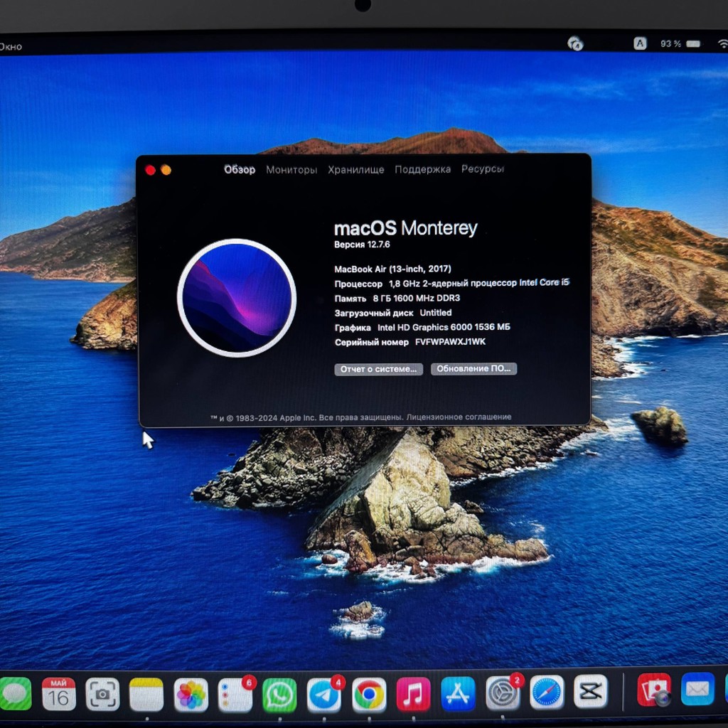This screenshot has width=728, height=728.
Task: Click the Отчет о системе... button
Action: [x=378, y=369]
